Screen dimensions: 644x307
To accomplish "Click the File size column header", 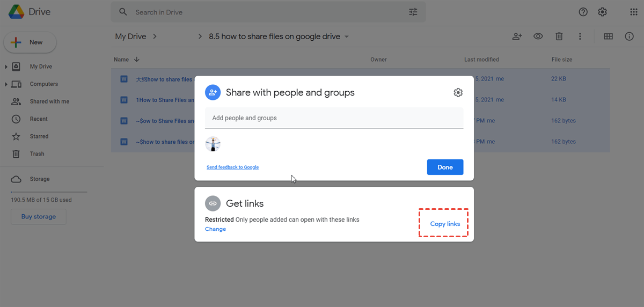I will pos(562,60).
